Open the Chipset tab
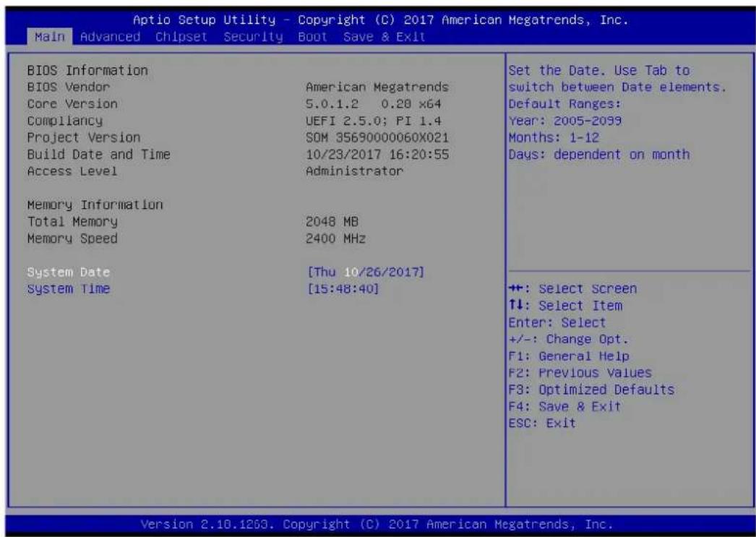Image resolution: width=756 pixels, height=537 pixels. (x=181, y=37)
